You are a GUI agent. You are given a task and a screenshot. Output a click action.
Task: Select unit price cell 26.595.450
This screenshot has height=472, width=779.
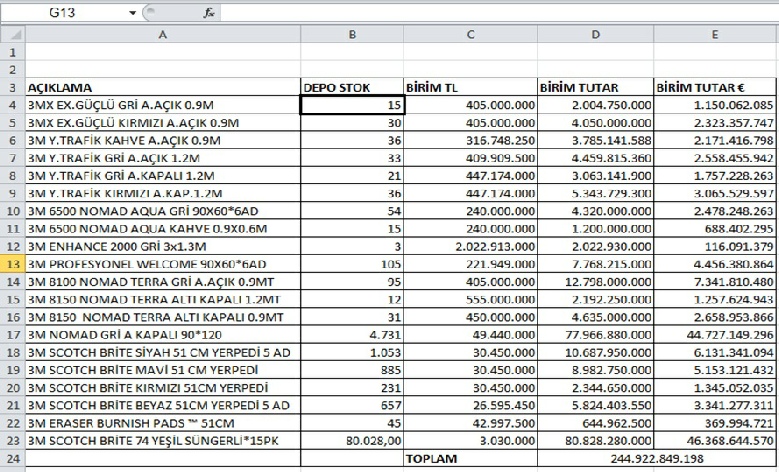[x=470, y=405]
